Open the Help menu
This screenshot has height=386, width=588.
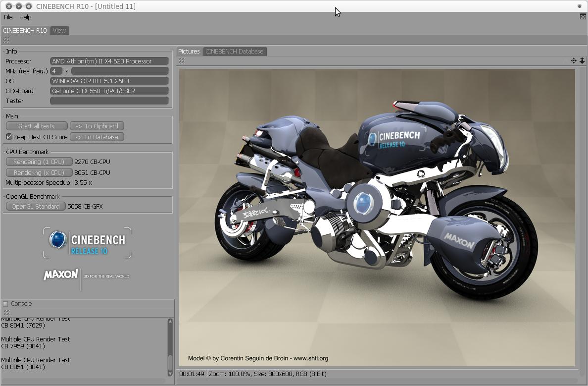click(25, 17)
